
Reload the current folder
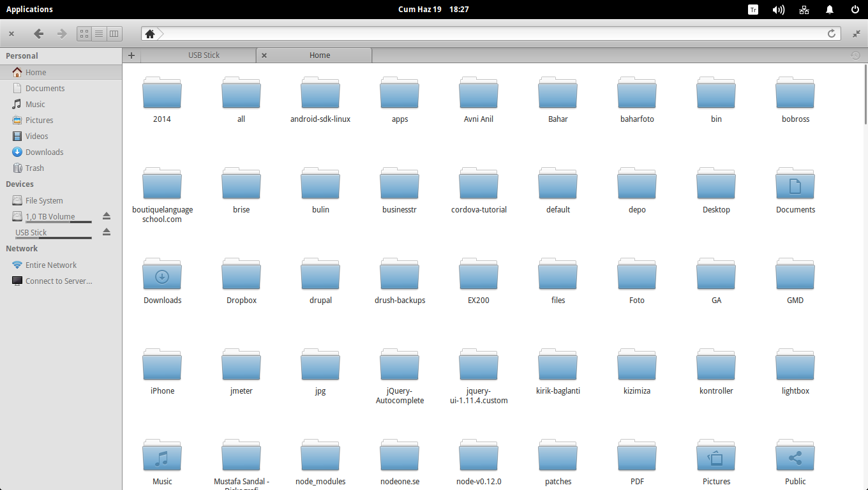832,34
